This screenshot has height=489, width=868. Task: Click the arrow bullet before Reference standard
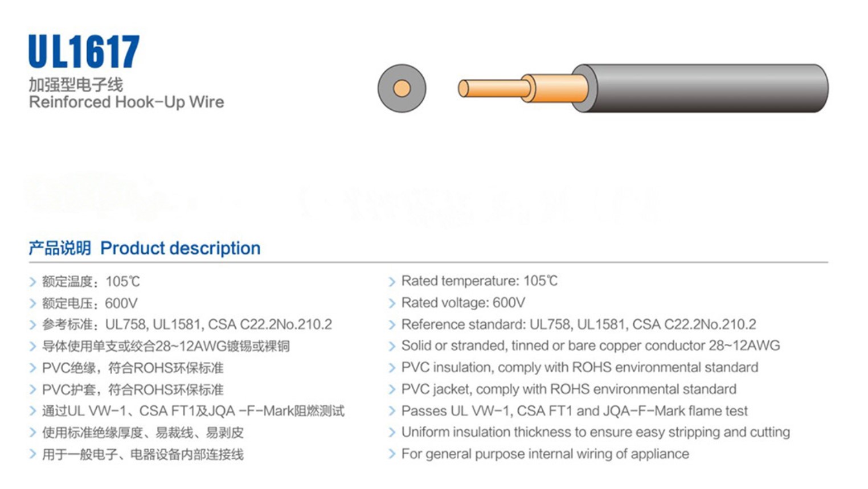click(x=392, y=325)
